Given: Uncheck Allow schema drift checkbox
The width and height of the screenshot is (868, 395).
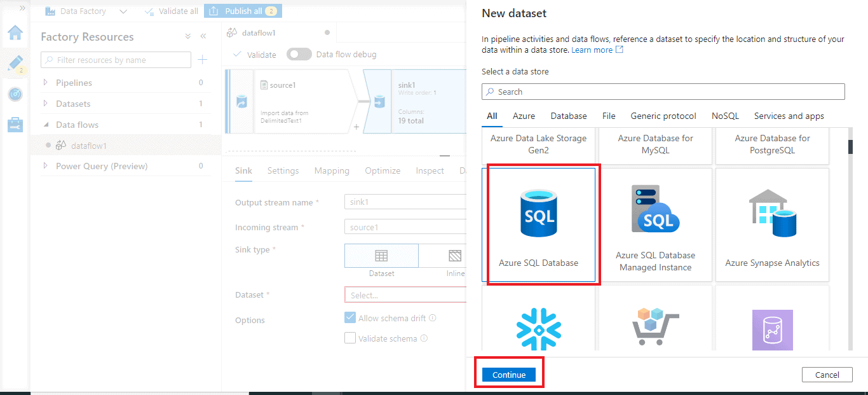Looking at the screenshot, I should (350, 318).
